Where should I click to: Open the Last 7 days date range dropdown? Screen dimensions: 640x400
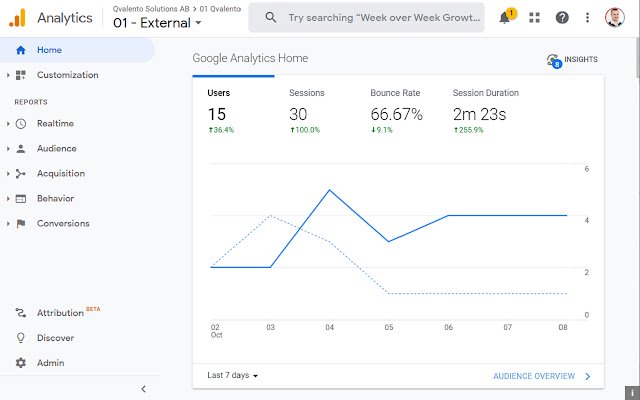click(x=233, y=376)
